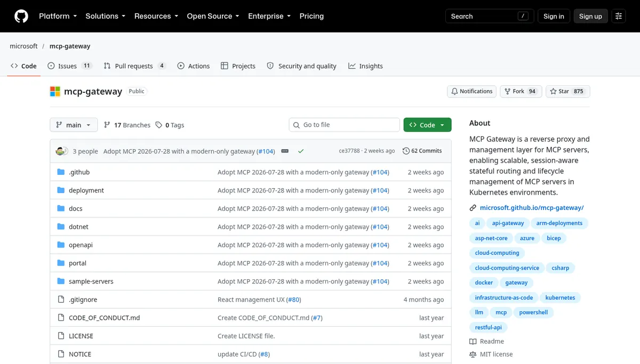The image size is (640, 364).
Task: Open CODE_OF_CONDUCT.md file
Action: click(104, 318)
